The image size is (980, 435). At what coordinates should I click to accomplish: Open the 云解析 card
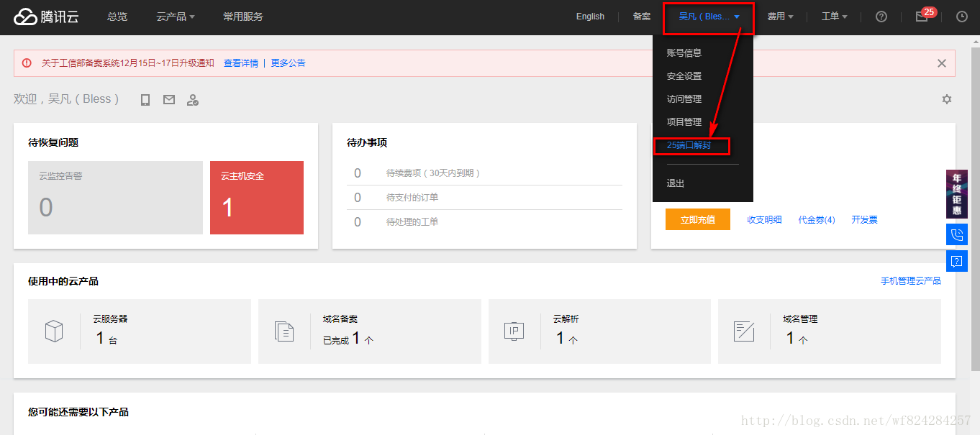tap(599, 331)
